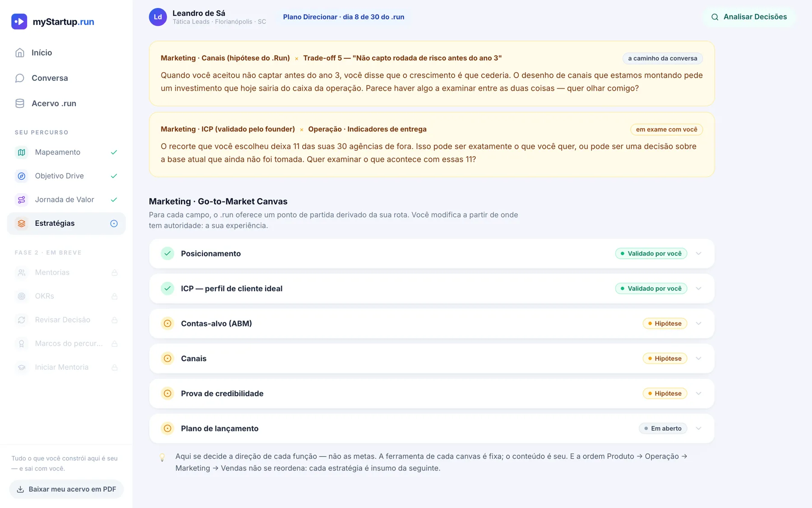812x508 pixels.
Task: Go to Acervo .run section
Action: pyautogui.click(x=66, y=103)
